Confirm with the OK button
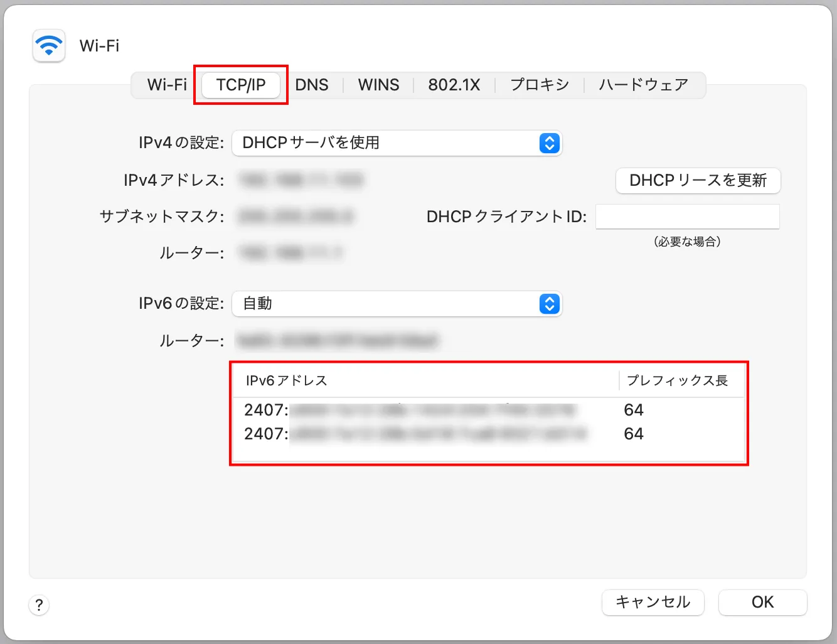 click(762, 603)
